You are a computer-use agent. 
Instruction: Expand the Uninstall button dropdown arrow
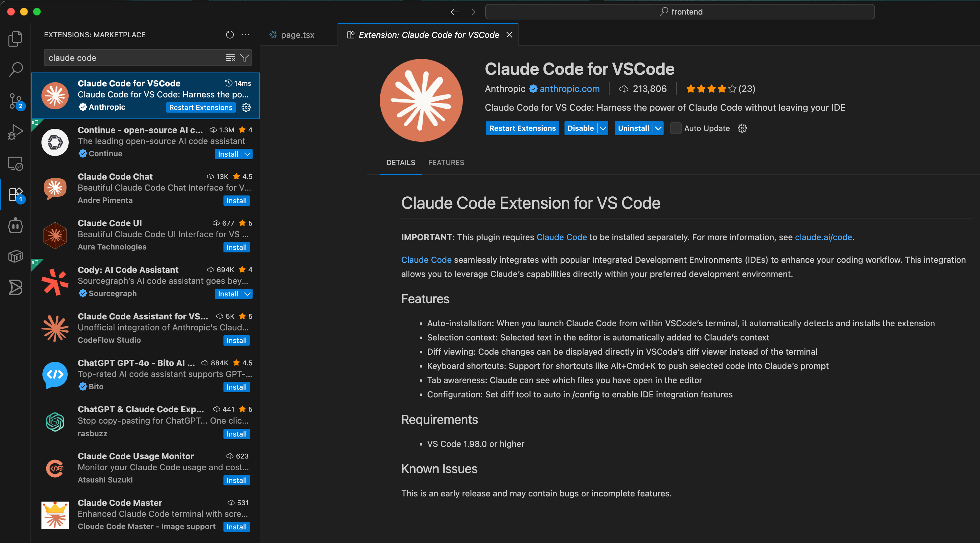[658, 128]
